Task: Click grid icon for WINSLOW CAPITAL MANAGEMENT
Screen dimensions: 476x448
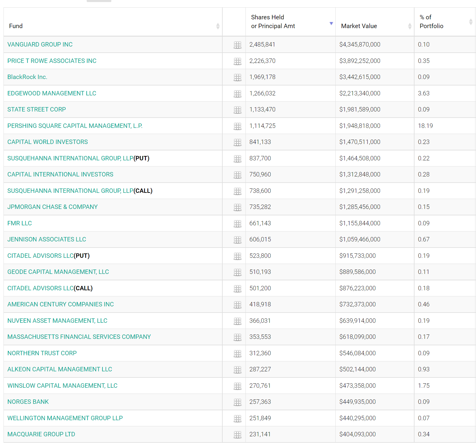Action: point(238,386)
